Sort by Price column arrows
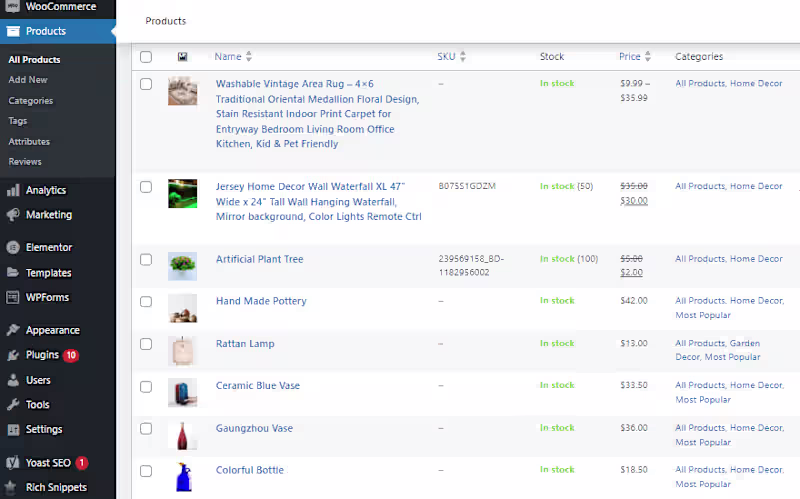The width and height of the screenshot is (800, 499). [x=647, y=56]
